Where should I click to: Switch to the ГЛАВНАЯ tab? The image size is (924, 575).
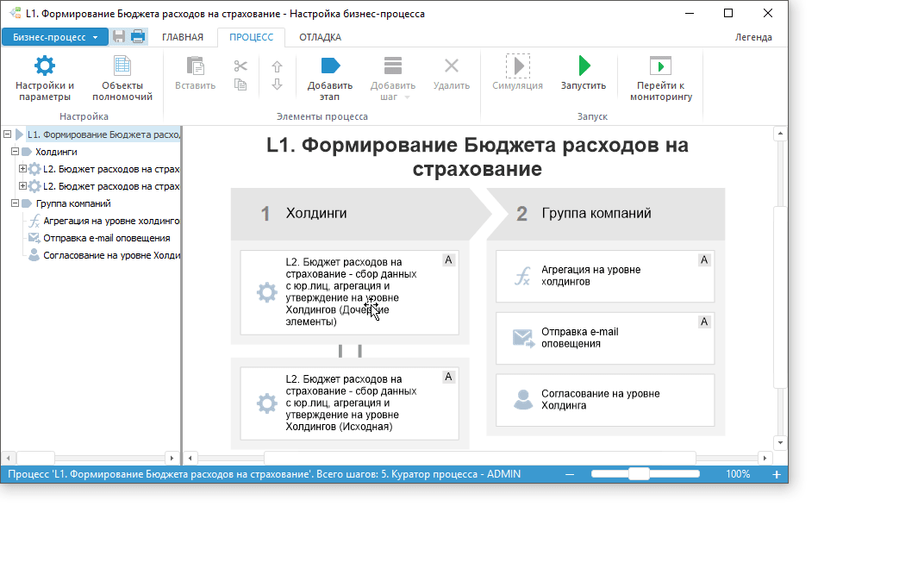tap(183, 37)
